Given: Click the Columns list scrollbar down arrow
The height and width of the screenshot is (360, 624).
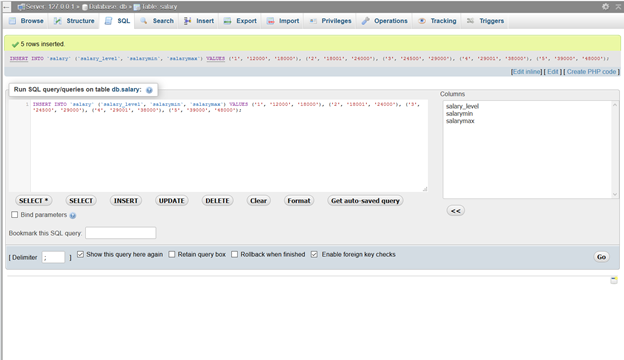Looking at the screenshot, I should click(615, 194).
